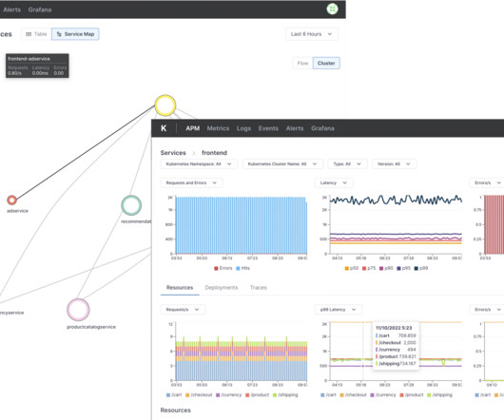
Task: Select the adservice node circle
Action: [12, 200]
